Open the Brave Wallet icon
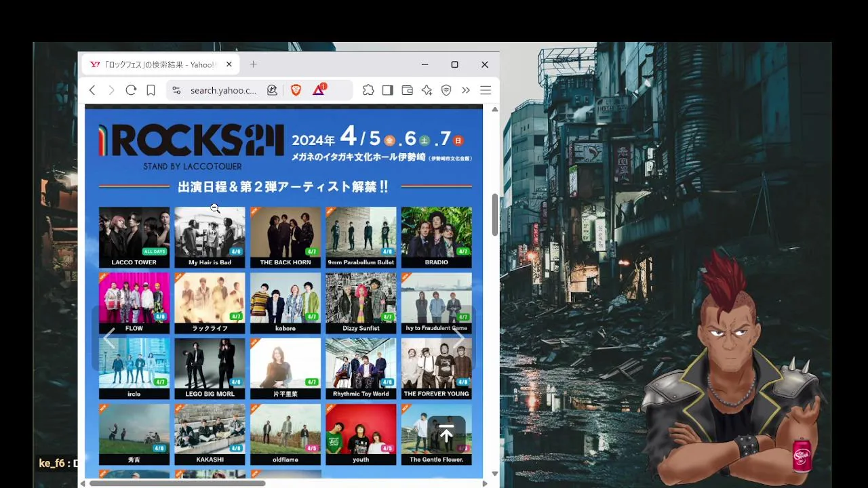This screenshot has height=488, width=868. click(408, 90)
